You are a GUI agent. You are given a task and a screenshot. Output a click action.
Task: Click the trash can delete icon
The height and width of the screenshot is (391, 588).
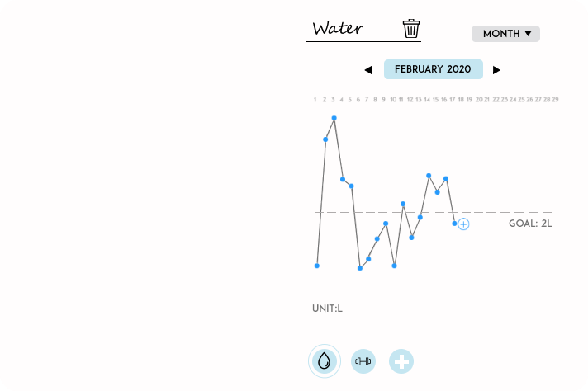[411, 29]
